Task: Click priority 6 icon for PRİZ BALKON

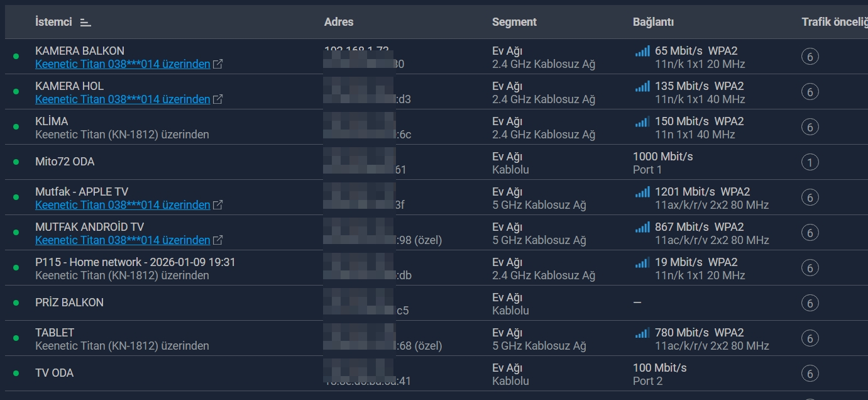Action: tap(810, 304)
